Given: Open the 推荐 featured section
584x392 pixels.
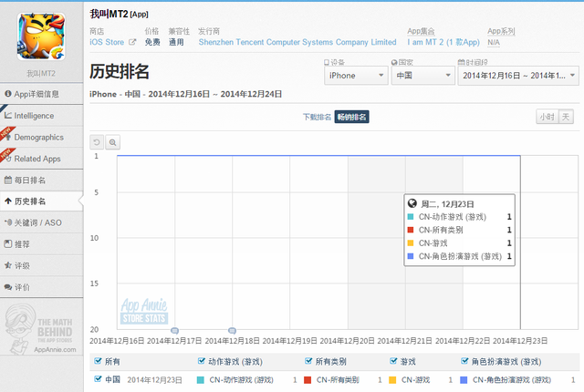Looking at the screenshot, I should click(x=41, y=244).
